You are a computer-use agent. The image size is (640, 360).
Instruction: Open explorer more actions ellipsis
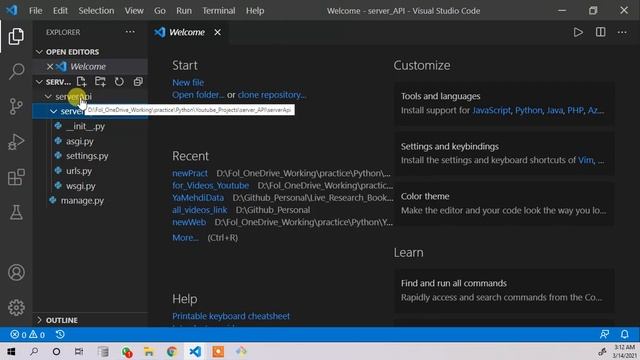pyautogui.click(x=130, y=32)
